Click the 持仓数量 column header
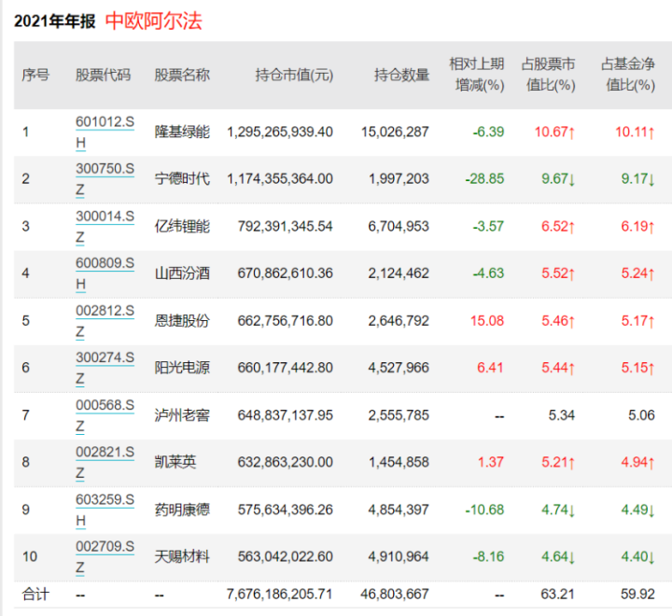This screenshot has width=672, height=616. click(x=401, y=75)
